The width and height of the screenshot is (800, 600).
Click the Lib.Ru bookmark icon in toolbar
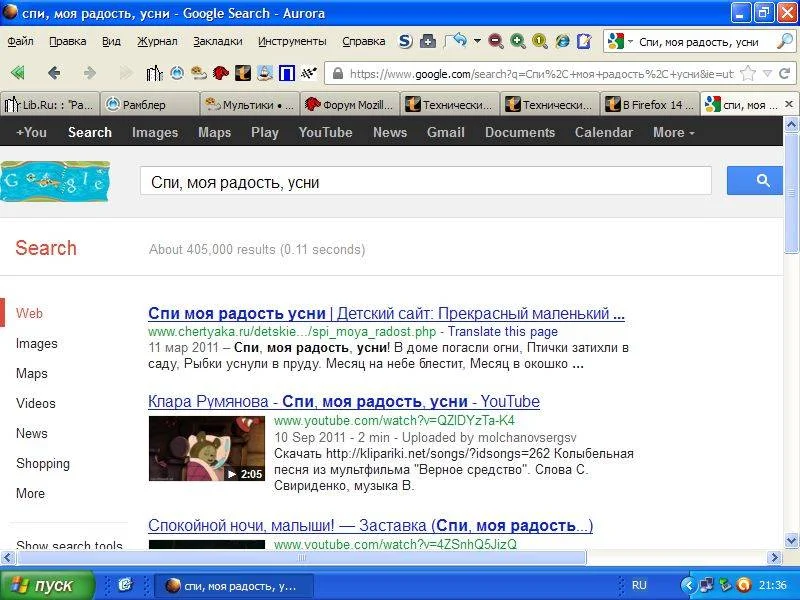[x=154, y=73]
